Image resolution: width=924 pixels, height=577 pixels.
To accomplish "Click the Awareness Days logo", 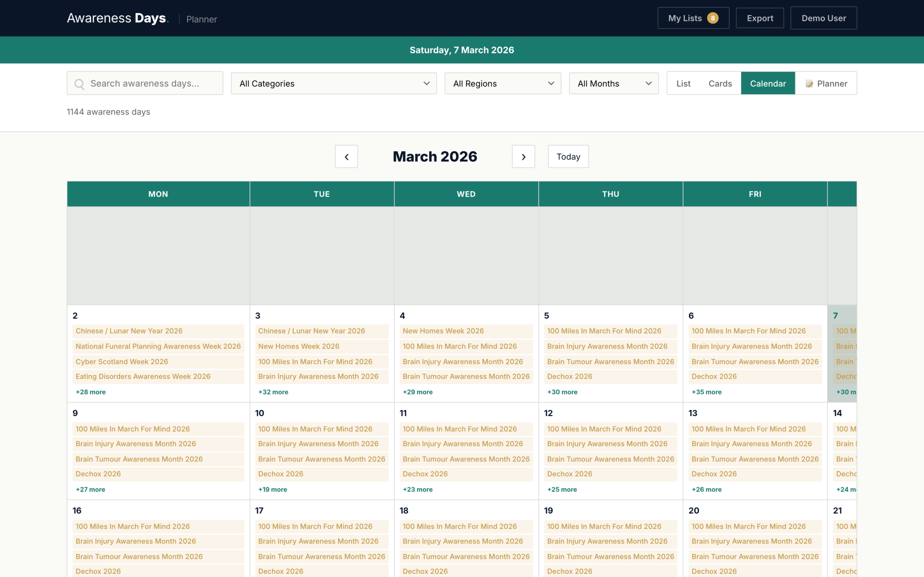I will [x=117, y=18].
